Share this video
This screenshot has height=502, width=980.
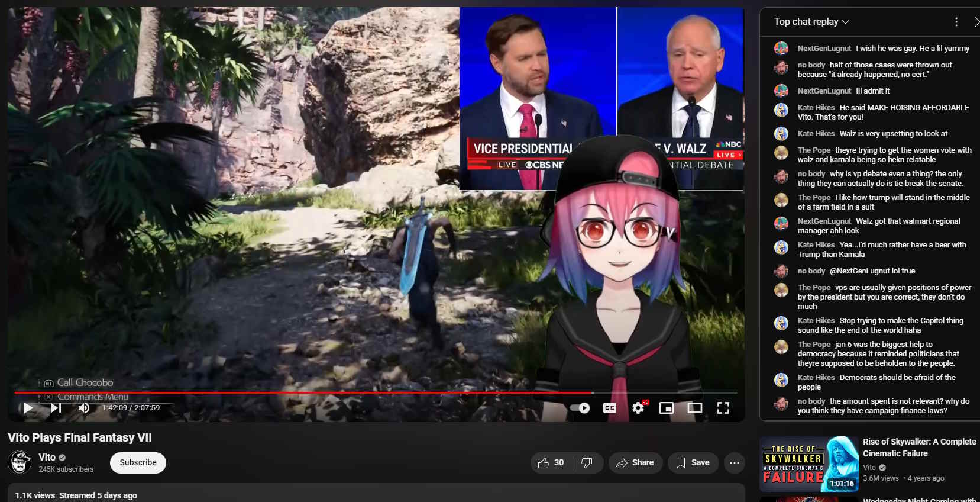(635, 463)
